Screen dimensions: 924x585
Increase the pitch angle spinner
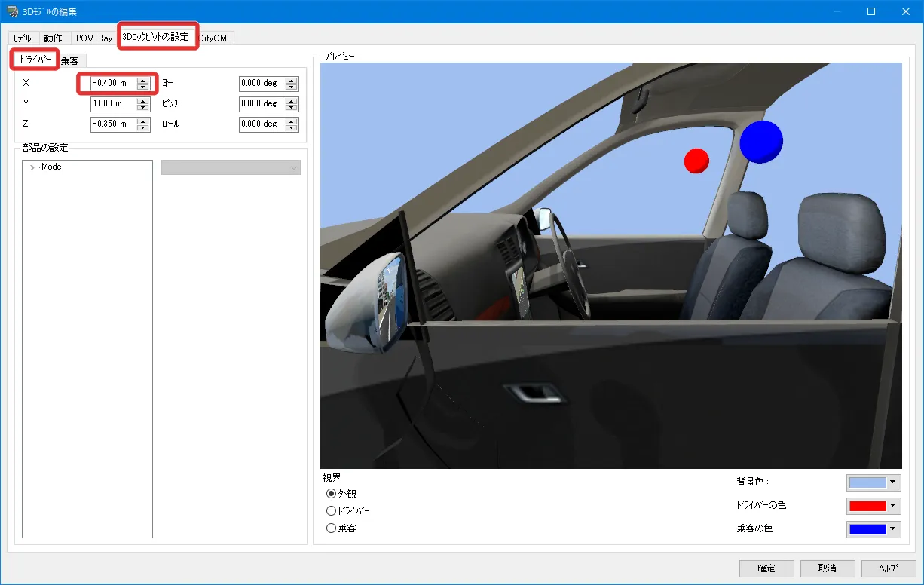click(x=292, y=100)
